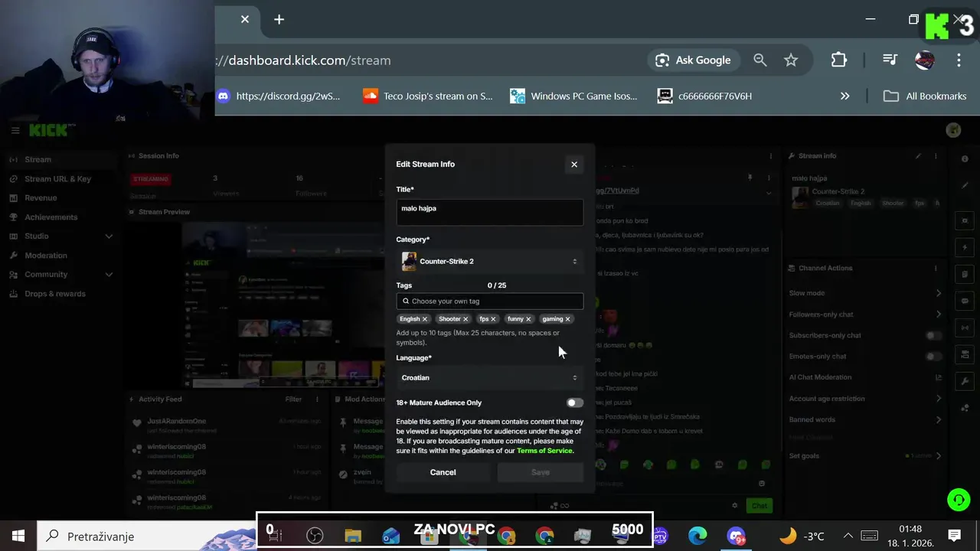The image size is (980, 551).
Task: Open Ask Google lens search
Action: point(693,60)
